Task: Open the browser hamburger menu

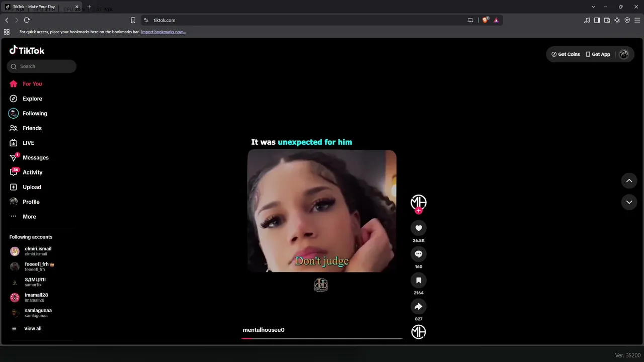Action: (x=637, y=20)
